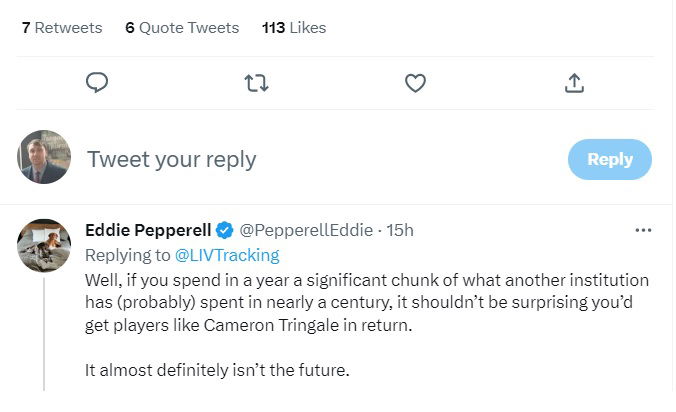Open the share tweet icon
Image resolution: width=676 pixels, height=412 pixels.
574,83
